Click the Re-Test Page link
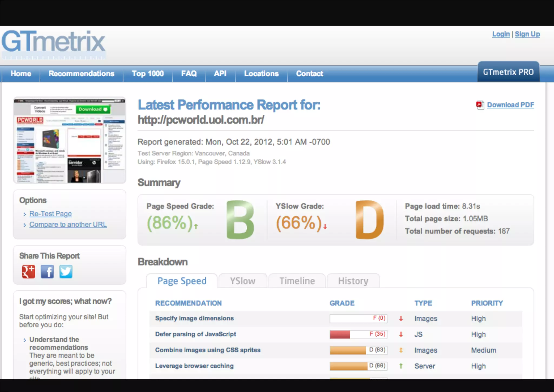Screen dimensions: 554x392 click(51, 214)
